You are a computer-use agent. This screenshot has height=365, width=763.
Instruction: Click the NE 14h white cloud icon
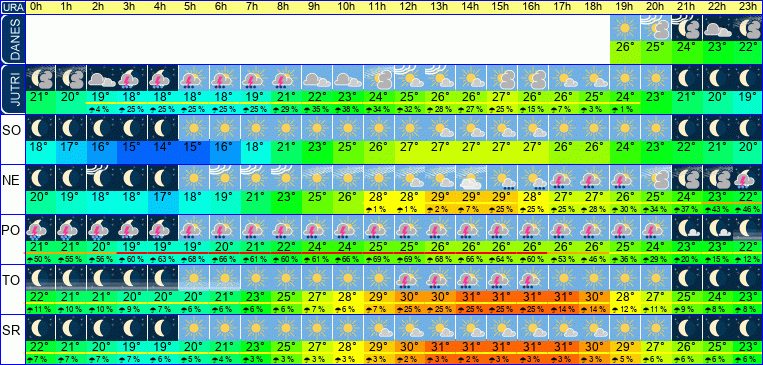[x=471, y=177]
